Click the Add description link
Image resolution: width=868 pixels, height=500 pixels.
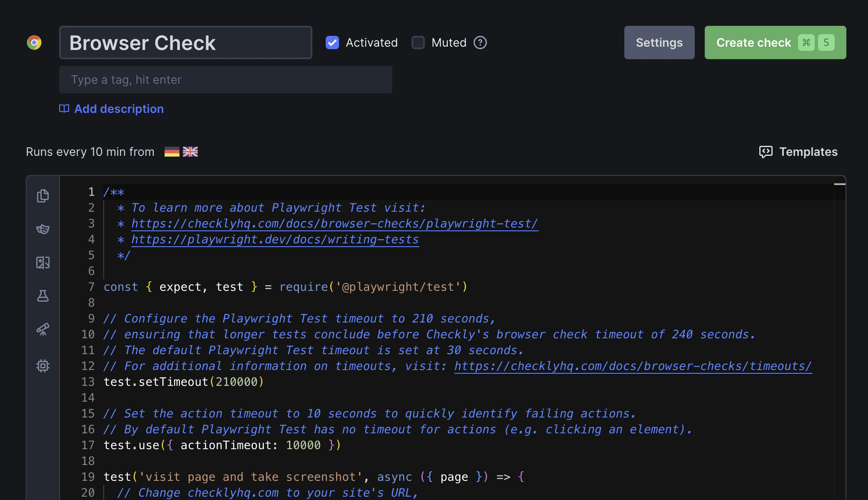tap(119, 109)
